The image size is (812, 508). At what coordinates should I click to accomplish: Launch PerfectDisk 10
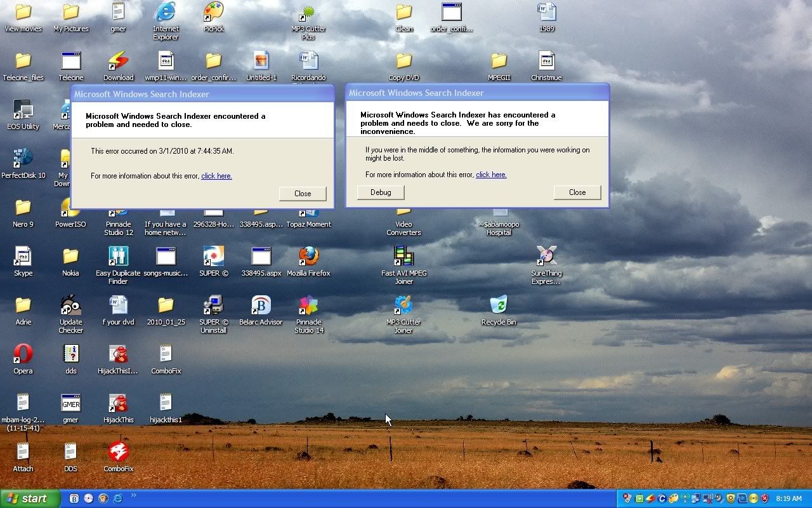(x=23, y=164)
